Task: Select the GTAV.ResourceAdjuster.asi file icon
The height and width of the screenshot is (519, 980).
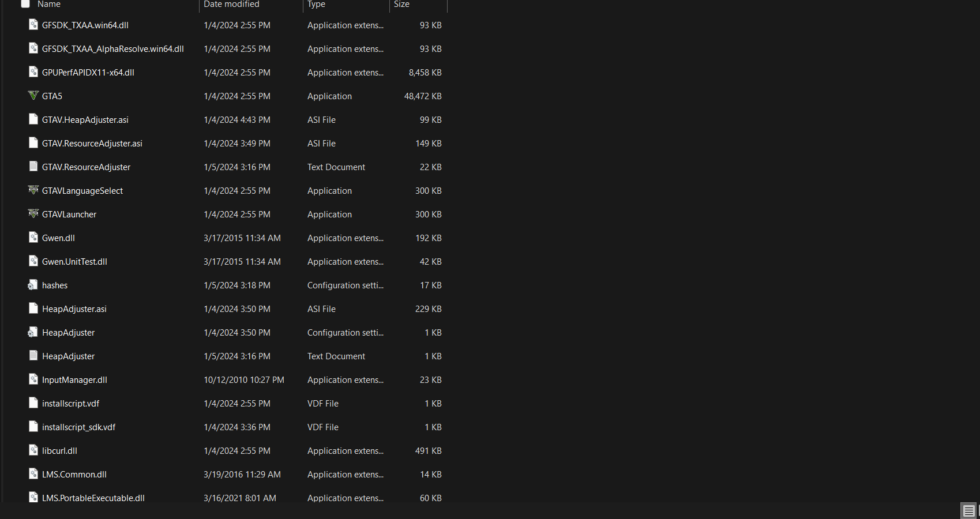Action: coord(33,143)
